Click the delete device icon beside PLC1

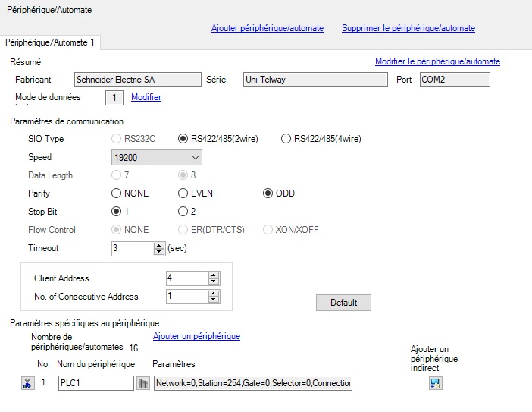click(27, 383)
